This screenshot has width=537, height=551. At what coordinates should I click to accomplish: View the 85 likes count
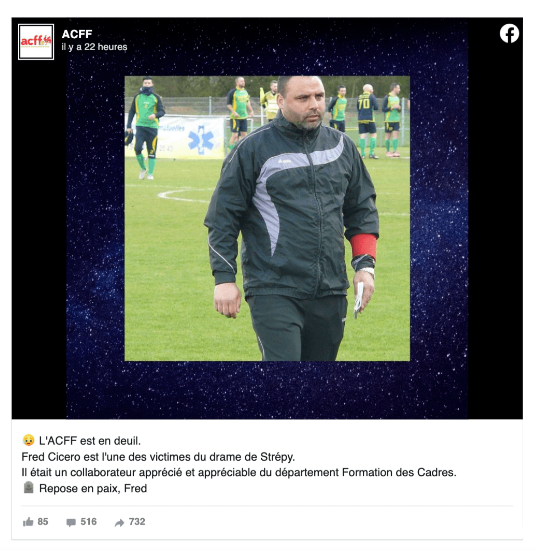(x=43, y=521)
